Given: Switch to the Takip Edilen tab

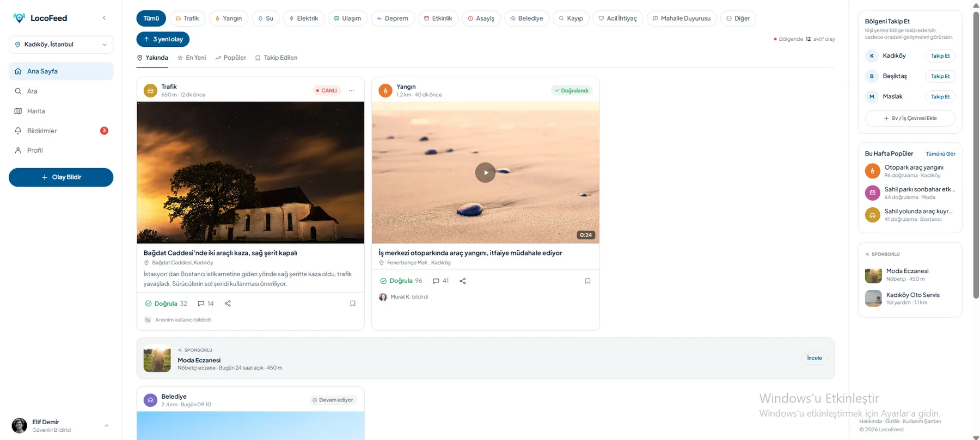Looking at the screenshot, I should [x=277, y=58].
